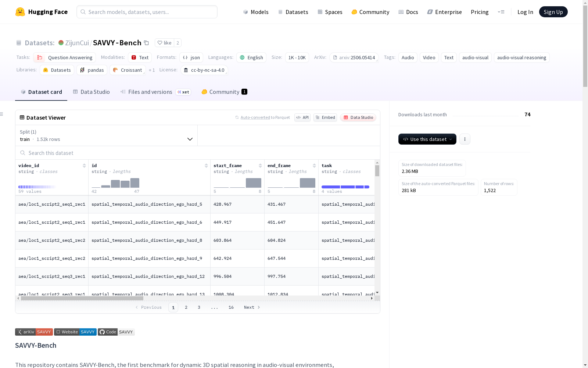This screenshot has width=588, height=368.
Task: Open the cc-by-nc-sa-4.0 license tag
Action: (204, 70)
